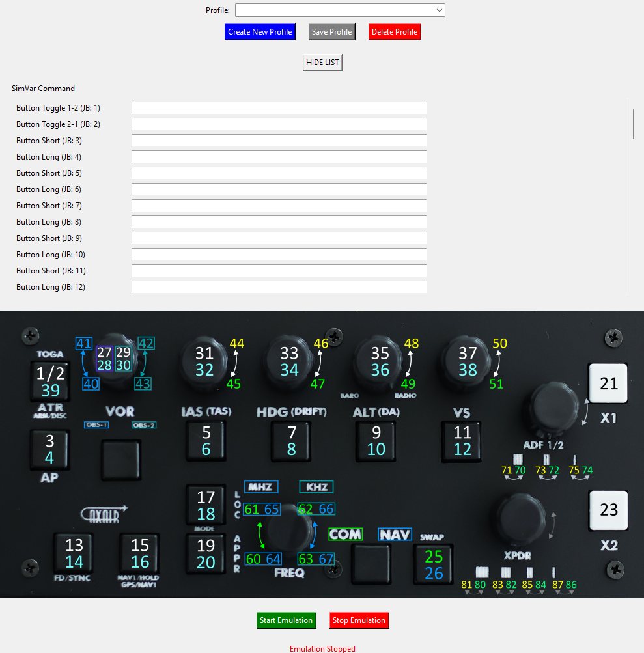
Task: Focus the Button Short (JB: 9) field
Action: (x=279, y=238)
